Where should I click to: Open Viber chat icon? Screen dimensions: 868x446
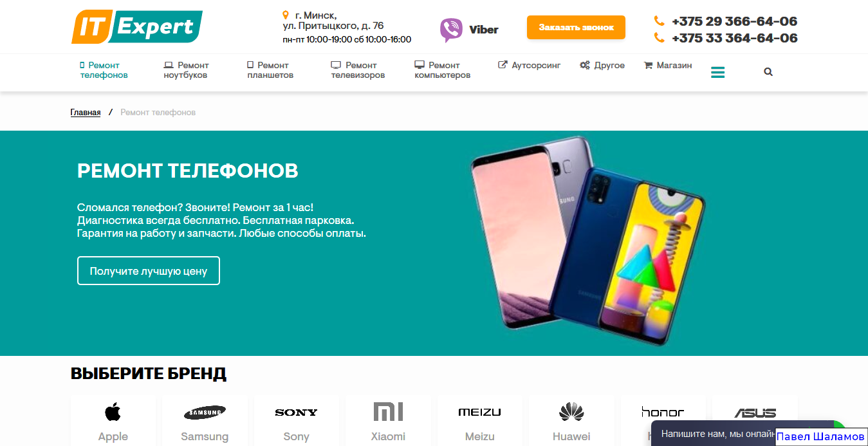pyautogui.click(x=451, y=30)
